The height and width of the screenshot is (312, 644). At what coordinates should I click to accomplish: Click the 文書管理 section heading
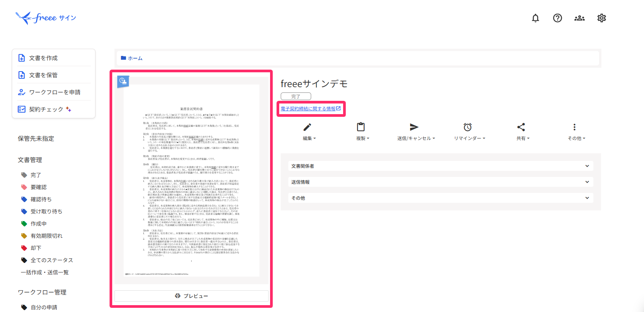point(30,160)
